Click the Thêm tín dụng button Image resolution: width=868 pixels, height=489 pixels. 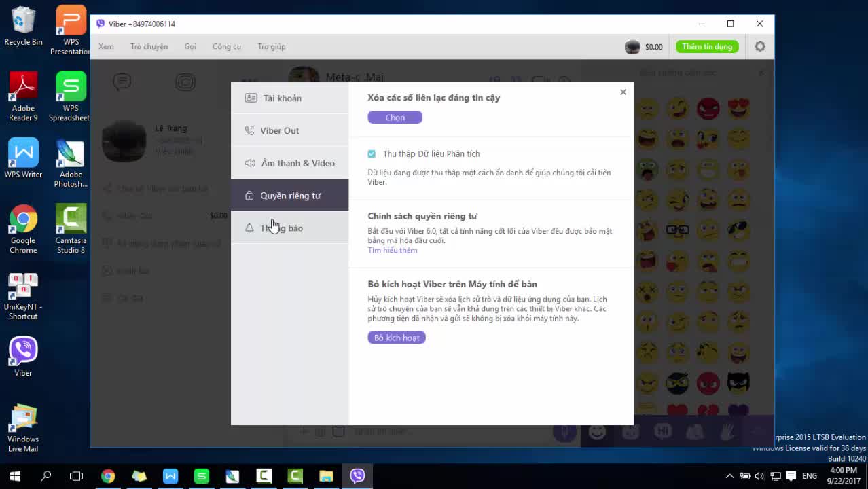tap(707, 47)
